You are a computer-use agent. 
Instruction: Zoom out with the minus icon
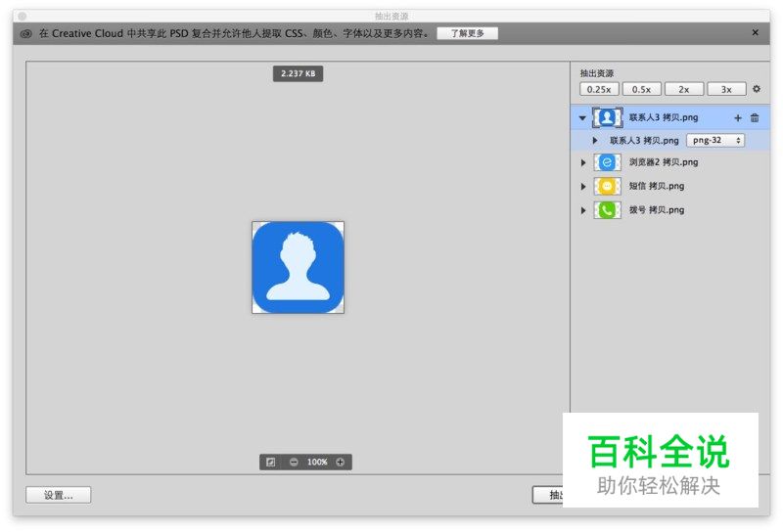(294, 463)
